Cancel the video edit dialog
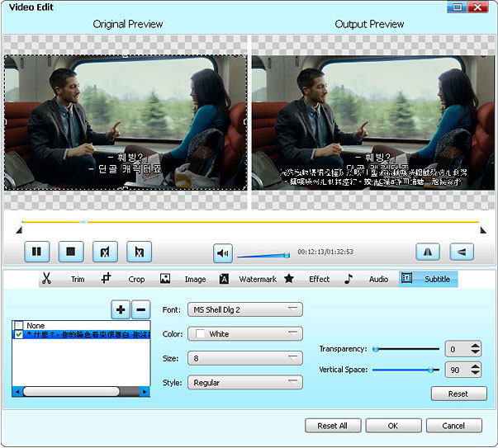The image size is (498, 448). pos(454,426)
